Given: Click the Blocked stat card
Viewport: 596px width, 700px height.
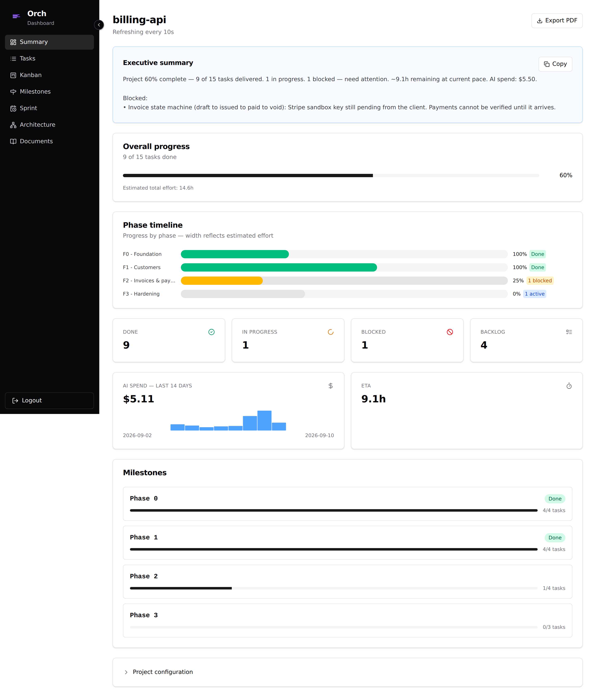Looking at the screenshot, I should (407, 340).
